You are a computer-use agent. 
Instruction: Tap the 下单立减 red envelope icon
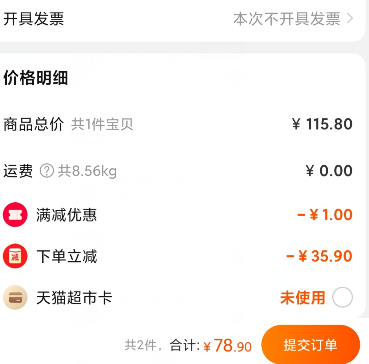[15, 256]
